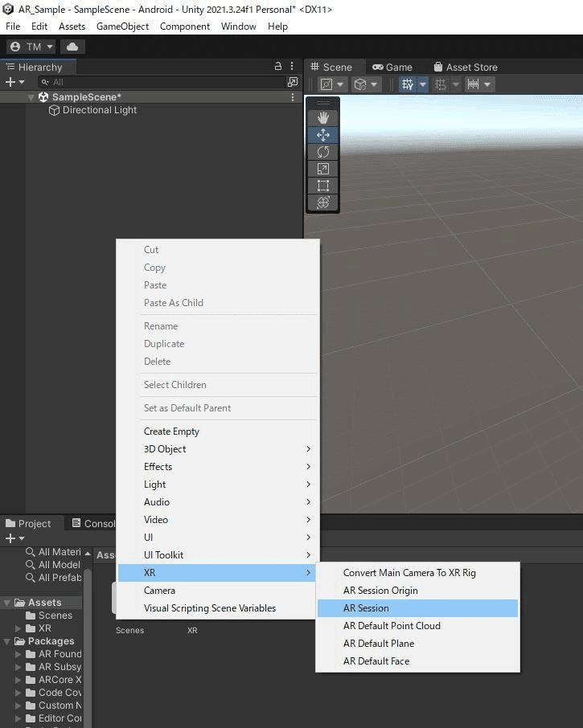The height and width of the screenshot is (728, 583).
Task: Select the Rotate tool
Action: tap(322, 152)
